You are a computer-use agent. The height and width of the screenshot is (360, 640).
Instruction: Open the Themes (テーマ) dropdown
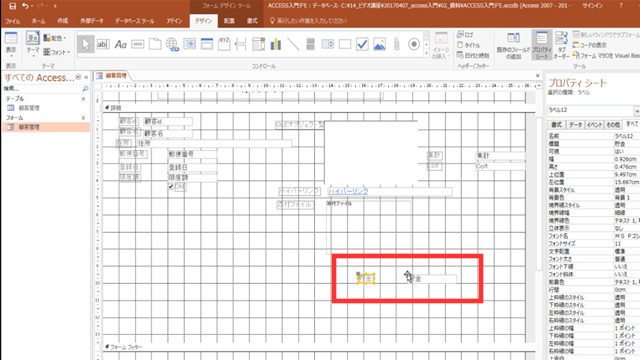tap(32, 44)
